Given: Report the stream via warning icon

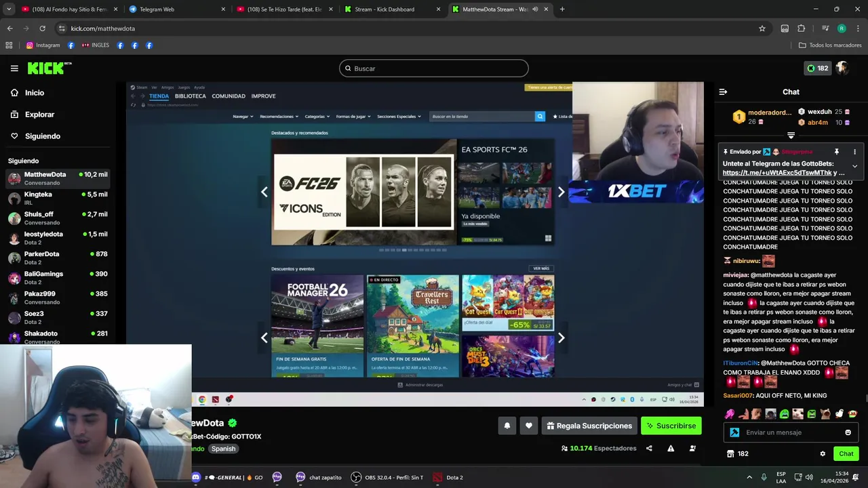Looking at the screenshot, I should point(671,448).
